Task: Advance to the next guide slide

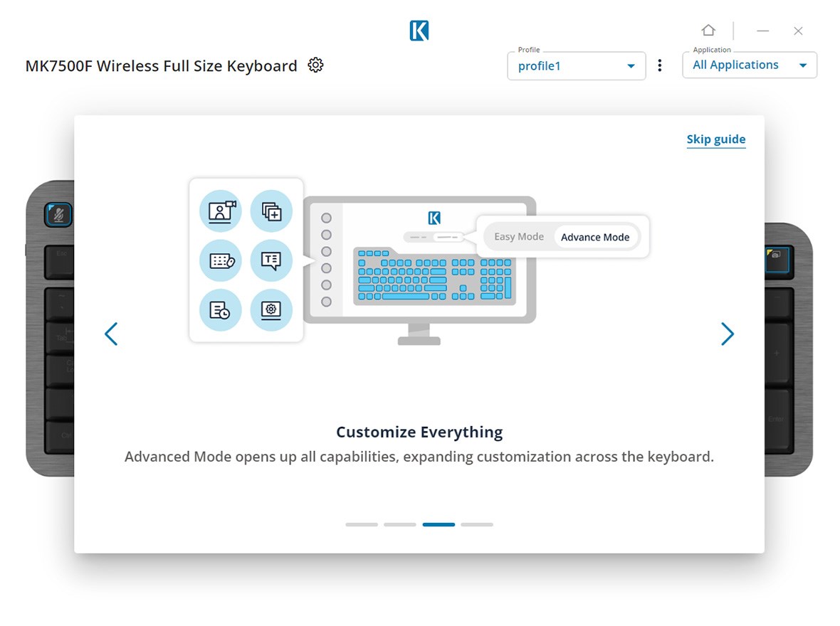Action: [x=727, y=334]
